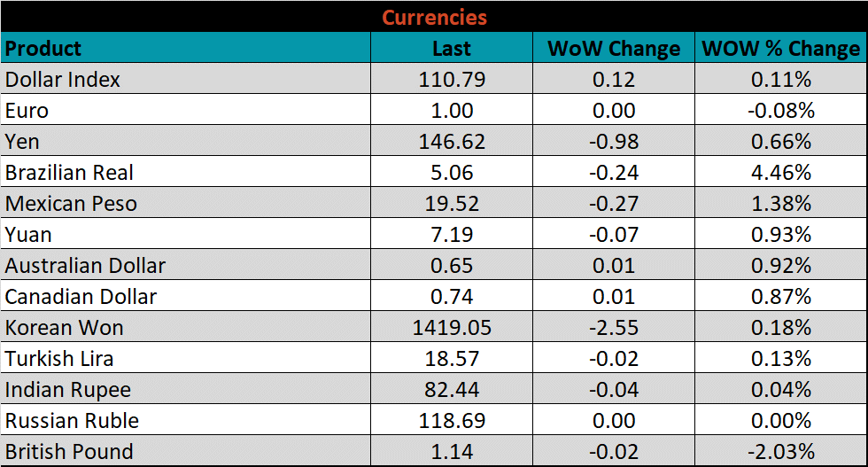This screenshot has width=868, height=467.
Task: Select the Mexican Peso row label
Action: point(71,204)
